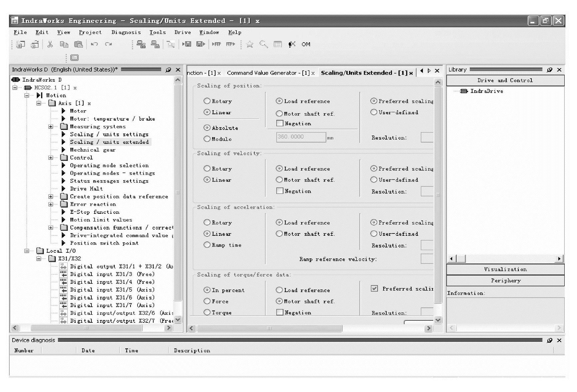
Task: Expand the Error reaction folder
Action: coord(51,204)
